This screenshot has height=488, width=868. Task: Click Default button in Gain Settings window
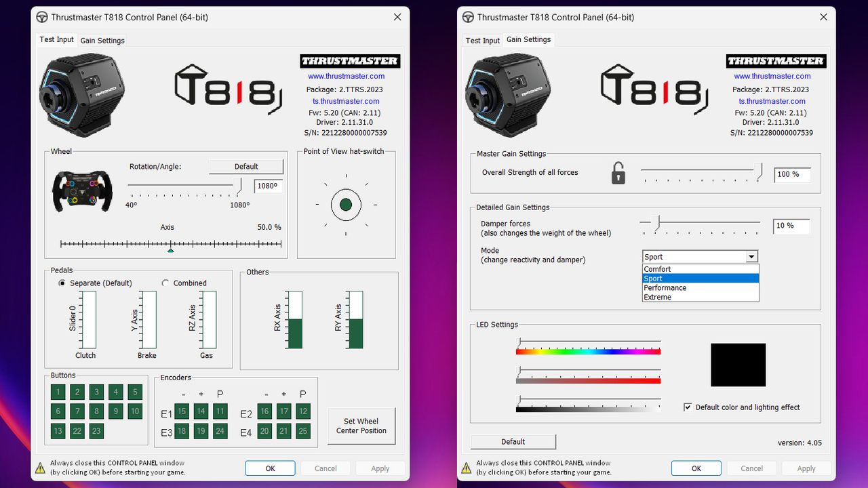click(x=513, y=442)
